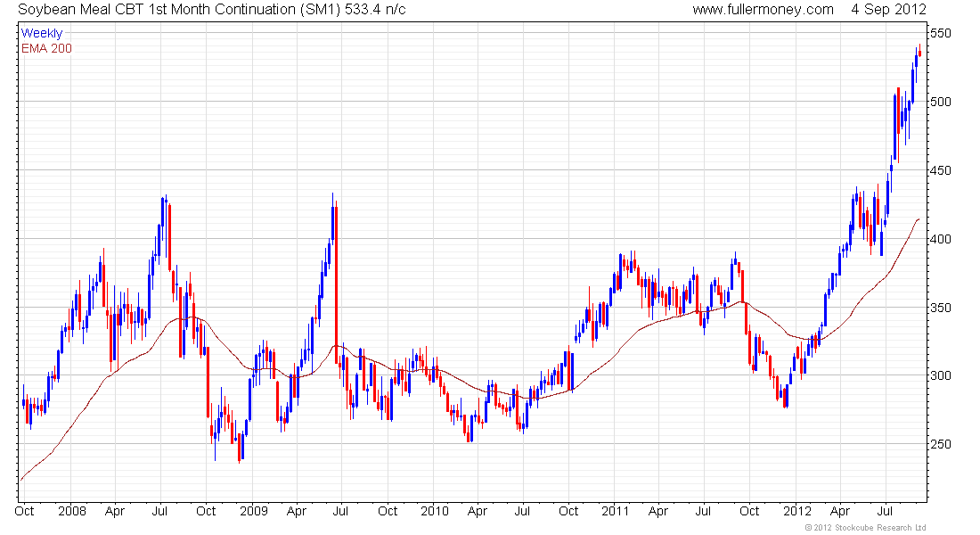Click the 250 price axis label
The image size is (980, 535).
tap(941, 444)
